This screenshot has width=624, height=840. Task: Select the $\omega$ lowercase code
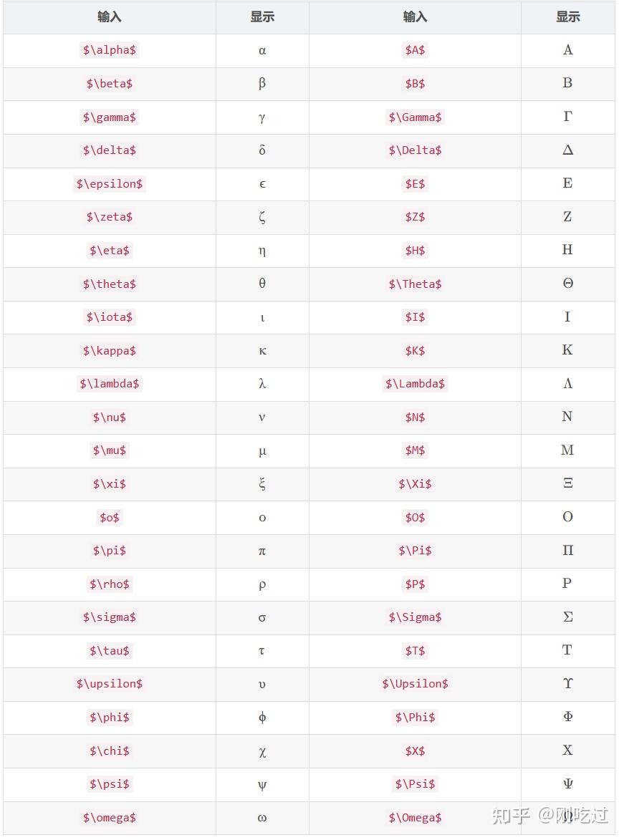click(x=110, y=817)
